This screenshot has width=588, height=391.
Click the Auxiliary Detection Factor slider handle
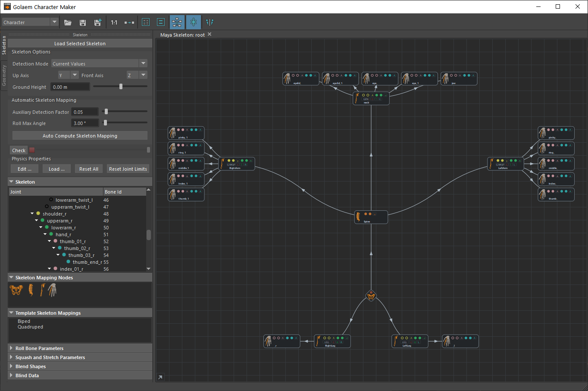(x=106, y=111)
